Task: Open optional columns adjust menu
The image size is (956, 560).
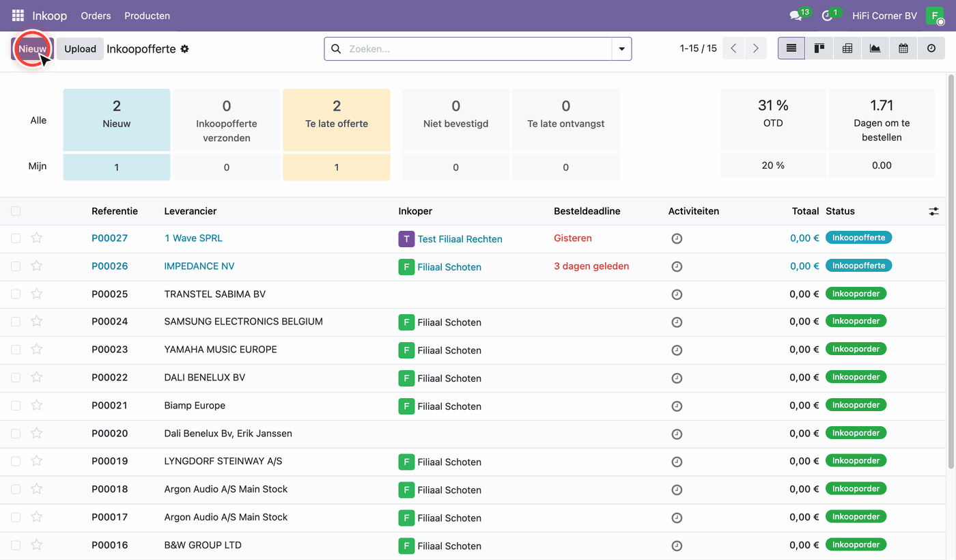Action: 933,212
